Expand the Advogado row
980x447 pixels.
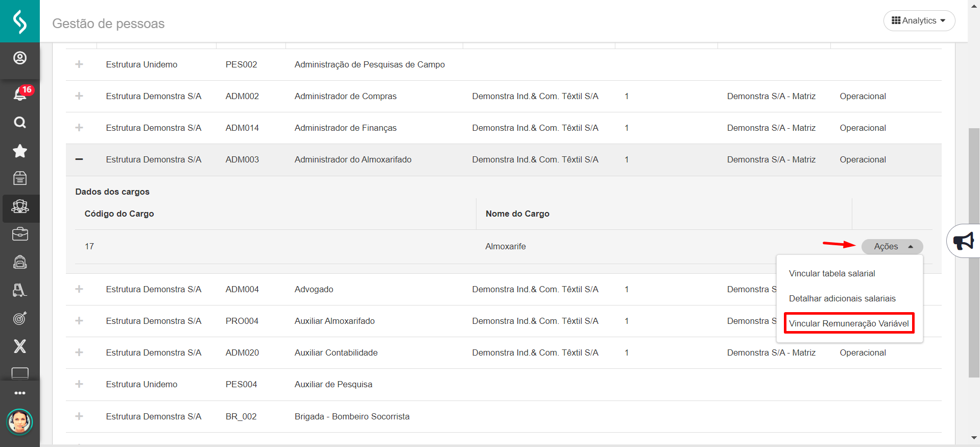[79, 289]
